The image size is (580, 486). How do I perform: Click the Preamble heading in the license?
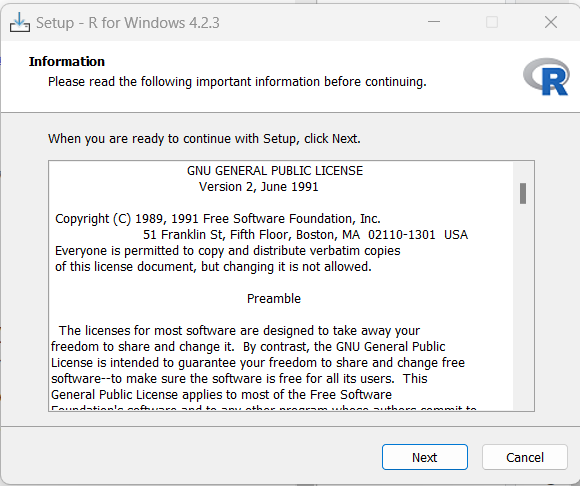pos(274,298)
